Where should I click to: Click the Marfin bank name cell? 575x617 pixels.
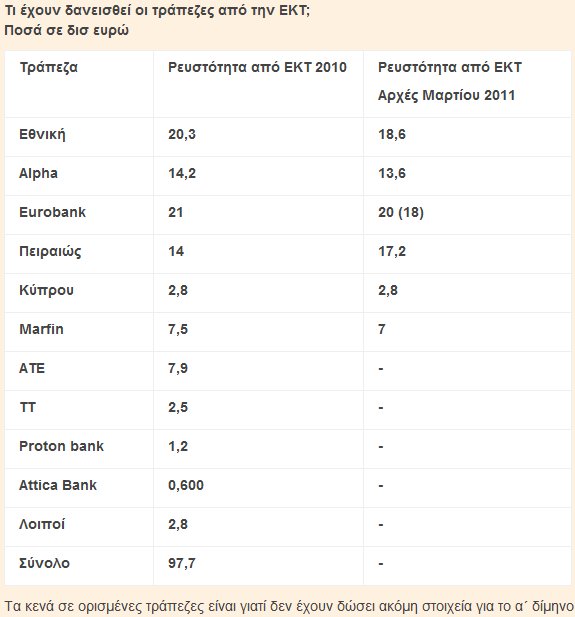pos(41,329)
